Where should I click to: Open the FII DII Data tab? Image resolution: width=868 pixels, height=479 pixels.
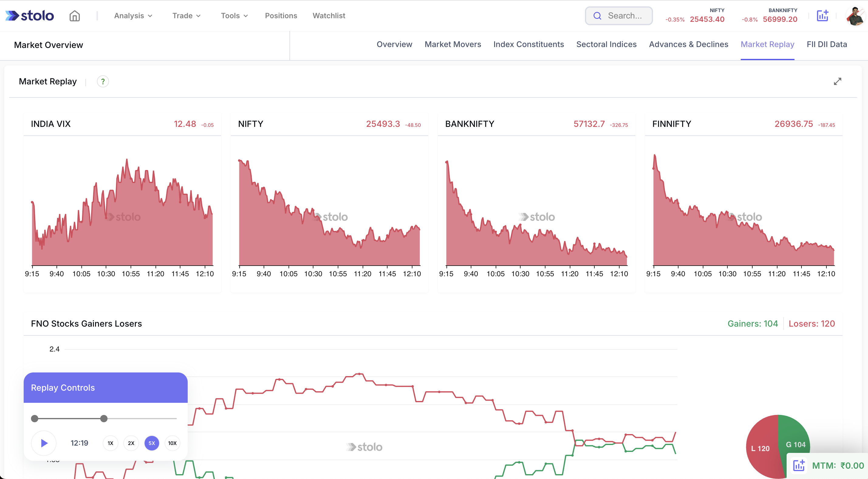click(x=827, y=44)
